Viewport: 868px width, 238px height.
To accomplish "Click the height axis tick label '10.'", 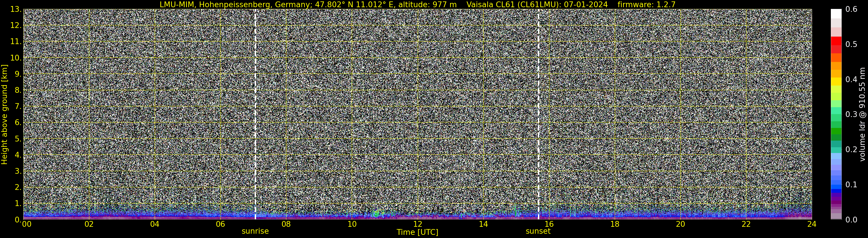I will click(x=16, y=58).
